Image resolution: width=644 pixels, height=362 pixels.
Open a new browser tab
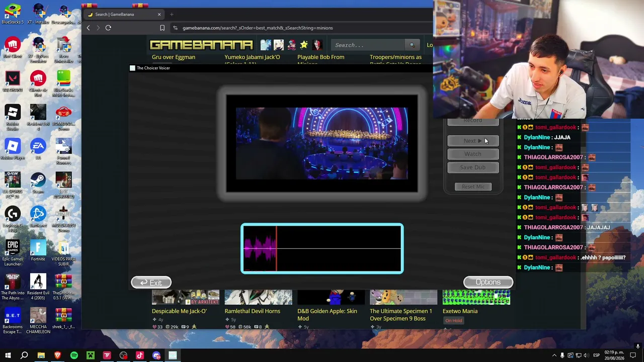(172, 14)
